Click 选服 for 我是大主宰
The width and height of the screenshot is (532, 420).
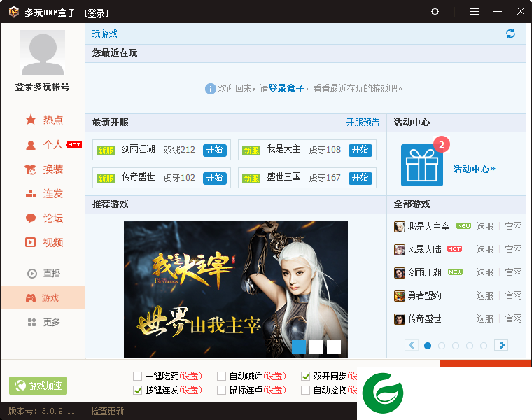click(484, 226)
